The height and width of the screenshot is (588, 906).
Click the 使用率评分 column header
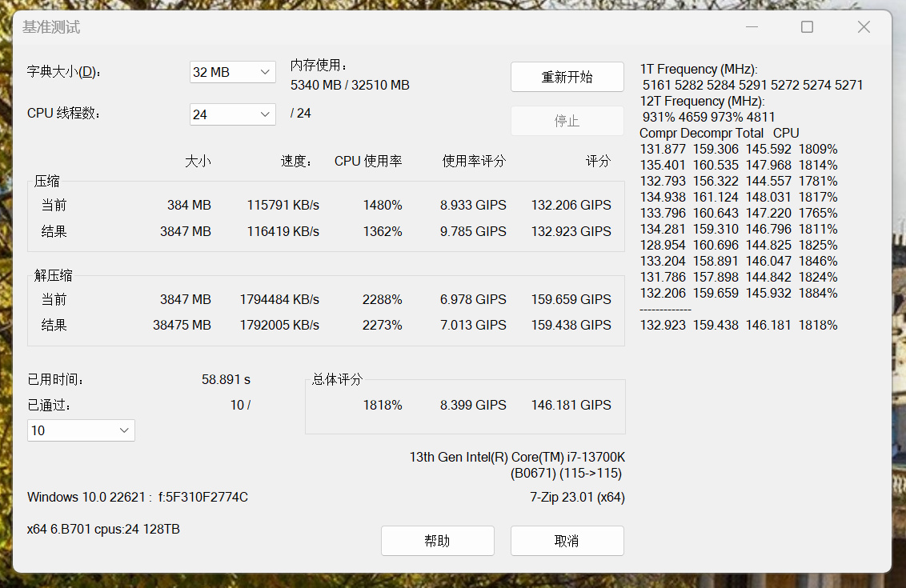coord(474,161)
